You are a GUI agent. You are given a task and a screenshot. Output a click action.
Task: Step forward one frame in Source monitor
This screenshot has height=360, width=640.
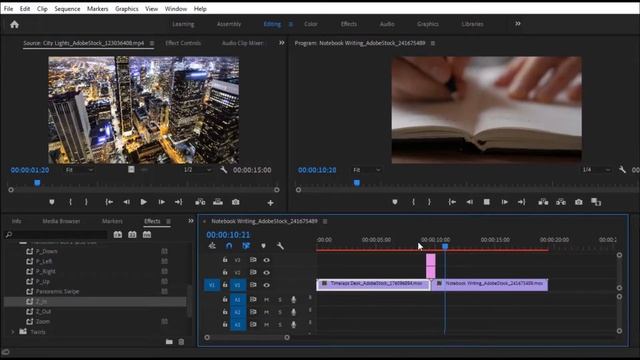[x=162, y=202]
